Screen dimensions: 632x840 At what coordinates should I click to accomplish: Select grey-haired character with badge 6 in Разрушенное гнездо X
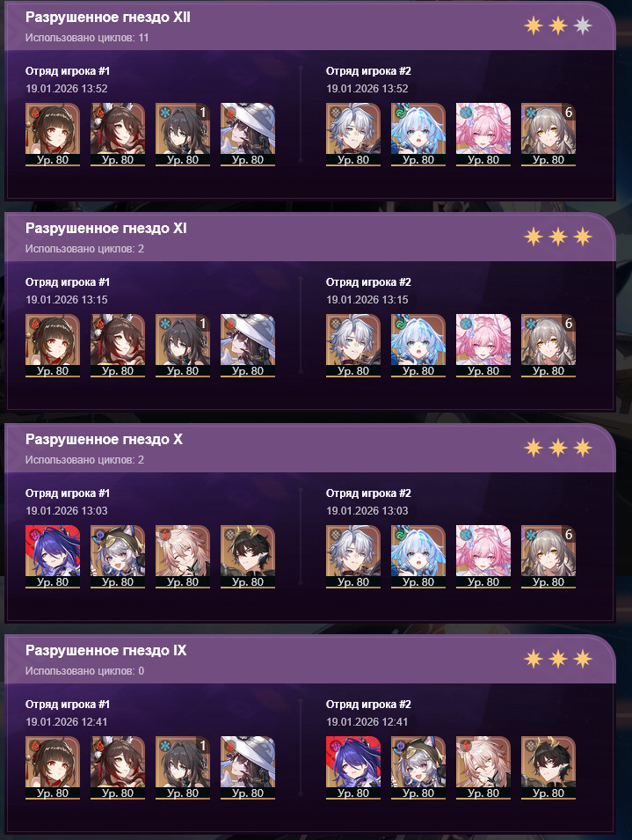[548, 557]
